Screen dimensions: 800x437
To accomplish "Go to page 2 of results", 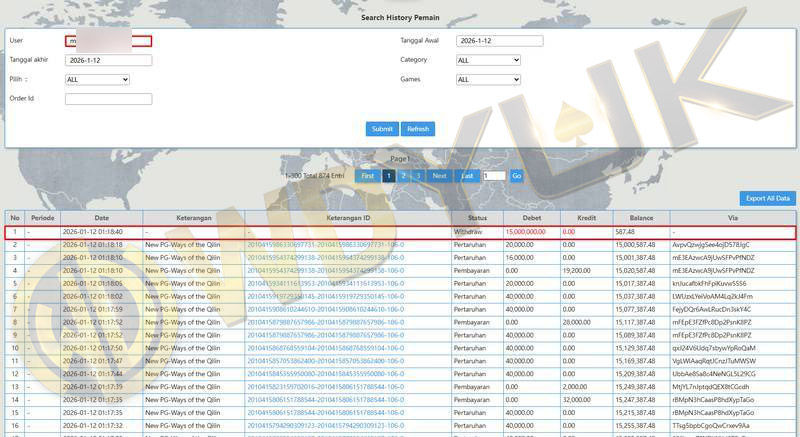I will [403, 176].
